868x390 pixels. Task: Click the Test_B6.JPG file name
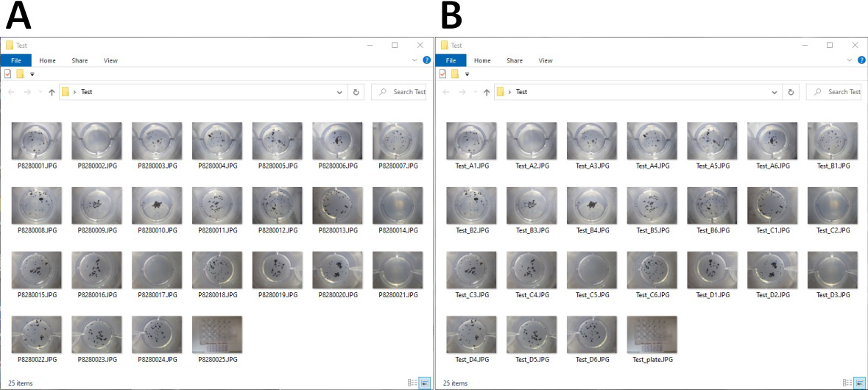tap(713, 230)
